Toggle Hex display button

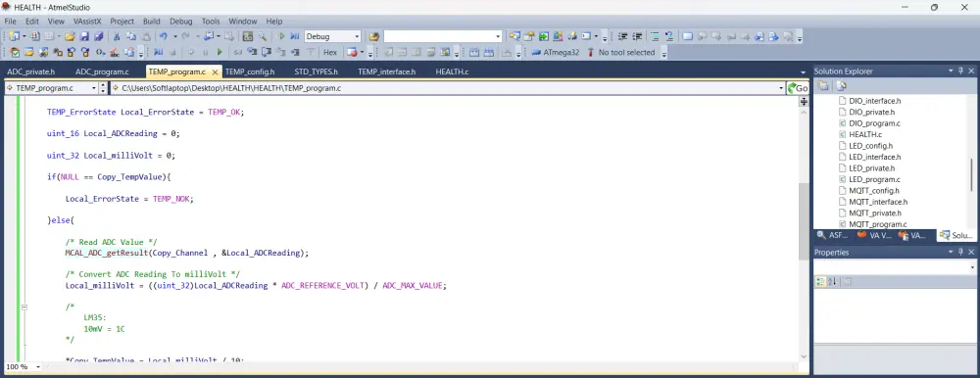pos(330,53)
